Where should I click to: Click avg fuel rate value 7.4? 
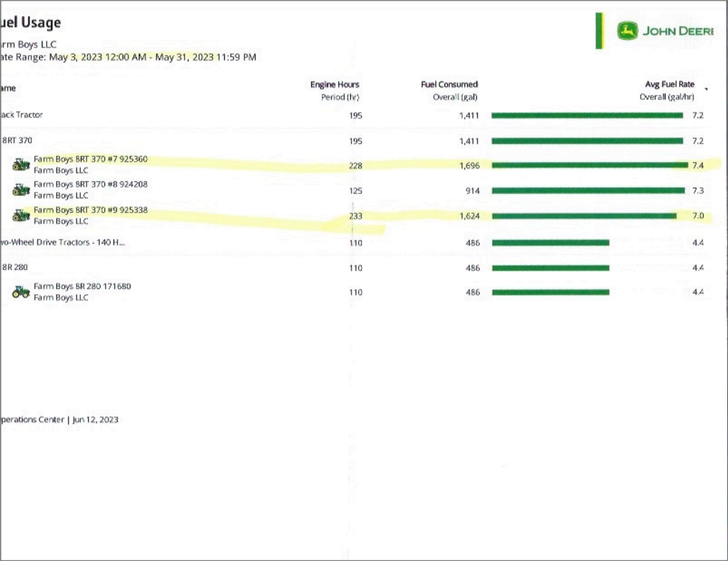pyautogui.click(x=698, y=166)
